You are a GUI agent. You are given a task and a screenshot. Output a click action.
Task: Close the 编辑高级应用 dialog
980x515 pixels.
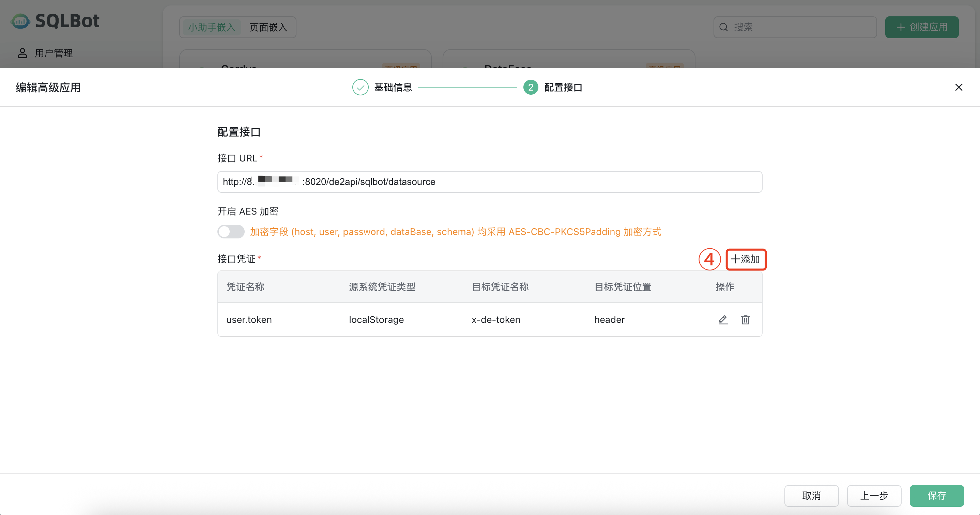[x=959, y=87]
